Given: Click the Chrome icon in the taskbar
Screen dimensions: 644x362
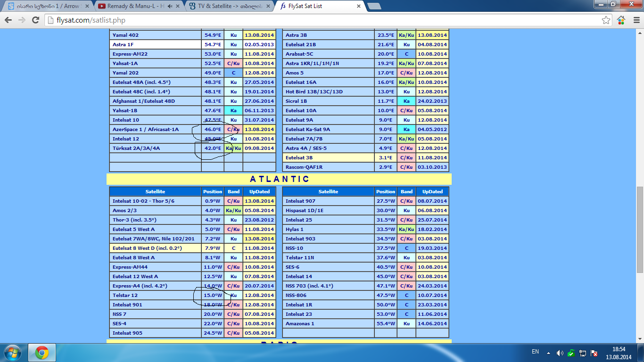Looking at the screenshot, I should [42, 353].
